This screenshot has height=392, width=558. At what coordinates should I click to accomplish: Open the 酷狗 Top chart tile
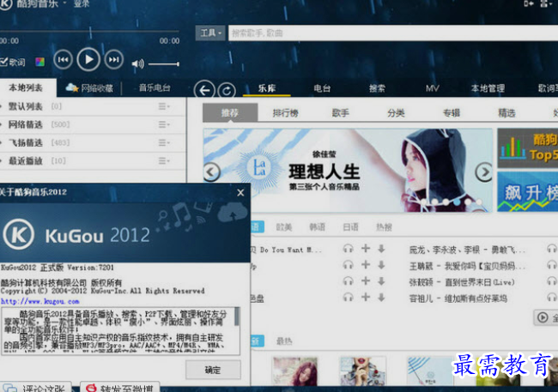[527, 148]
